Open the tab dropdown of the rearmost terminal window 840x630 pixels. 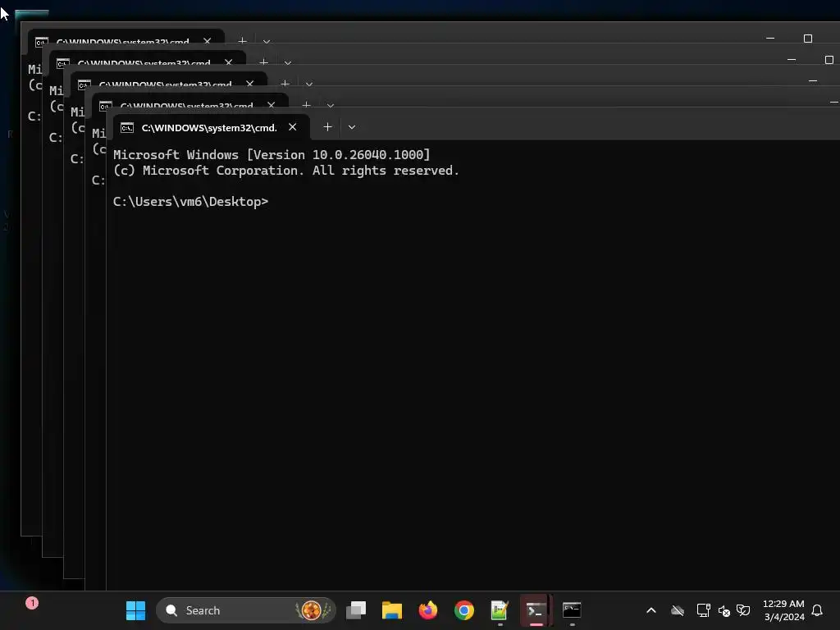267,41
